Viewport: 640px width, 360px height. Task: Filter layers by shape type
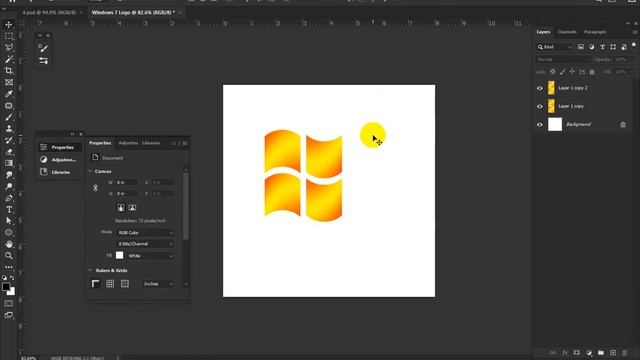(613, 47)
